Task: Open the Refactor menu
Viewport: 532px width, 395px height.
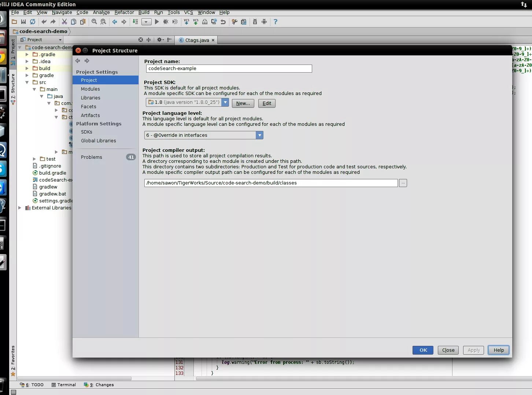Action: coord(124,12)
